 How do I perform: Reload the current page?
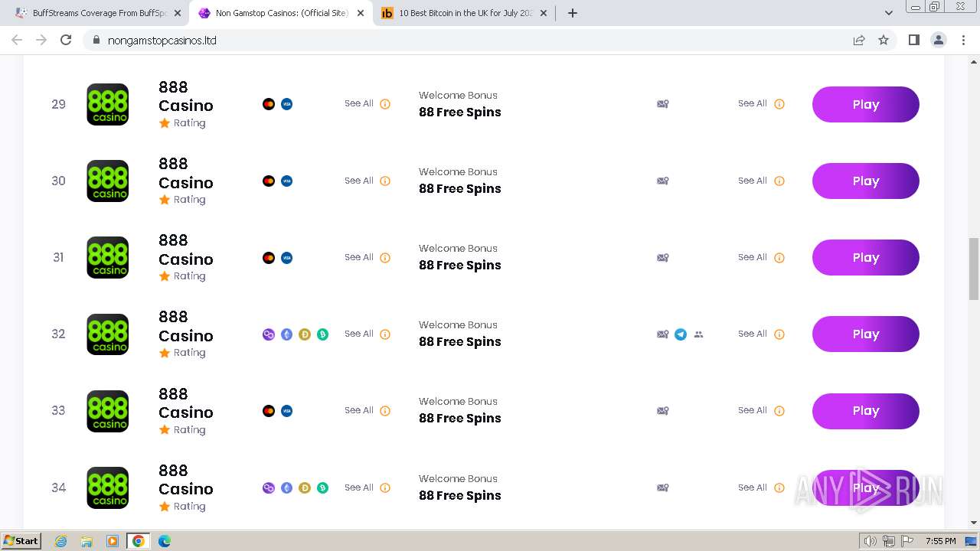66,40
